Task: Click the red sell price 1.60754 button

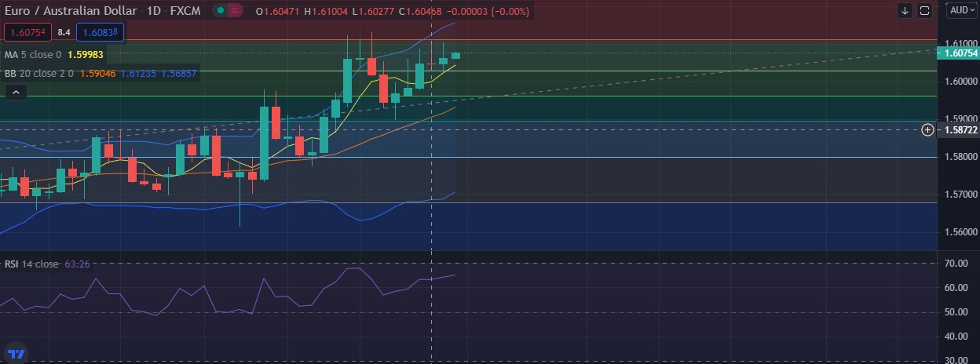Action: 27,32
